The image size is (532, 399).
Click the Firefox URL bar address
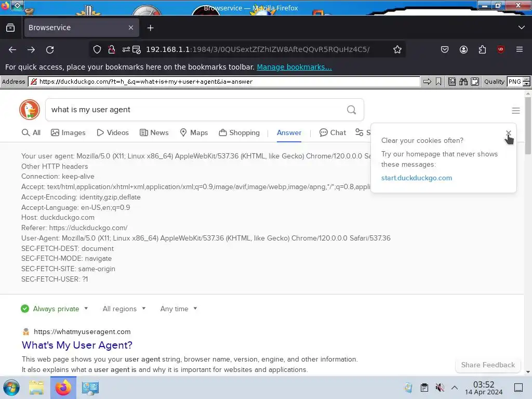click(x=258, y=49)
